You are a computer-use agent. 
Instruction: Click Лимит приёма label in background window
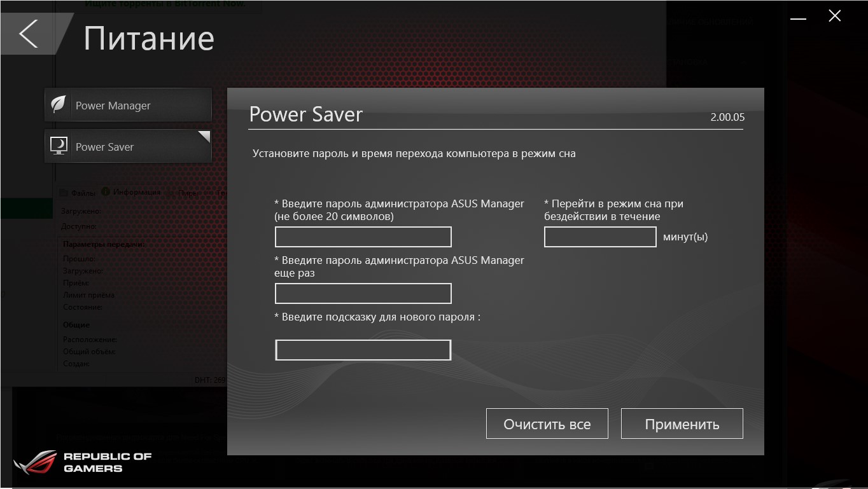(x=88, y=295)
